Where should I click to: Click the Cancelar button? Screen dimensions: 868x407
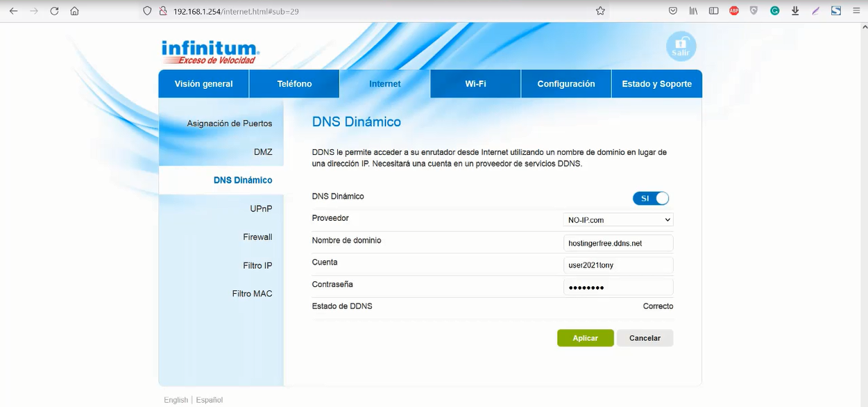pos(645,338)
